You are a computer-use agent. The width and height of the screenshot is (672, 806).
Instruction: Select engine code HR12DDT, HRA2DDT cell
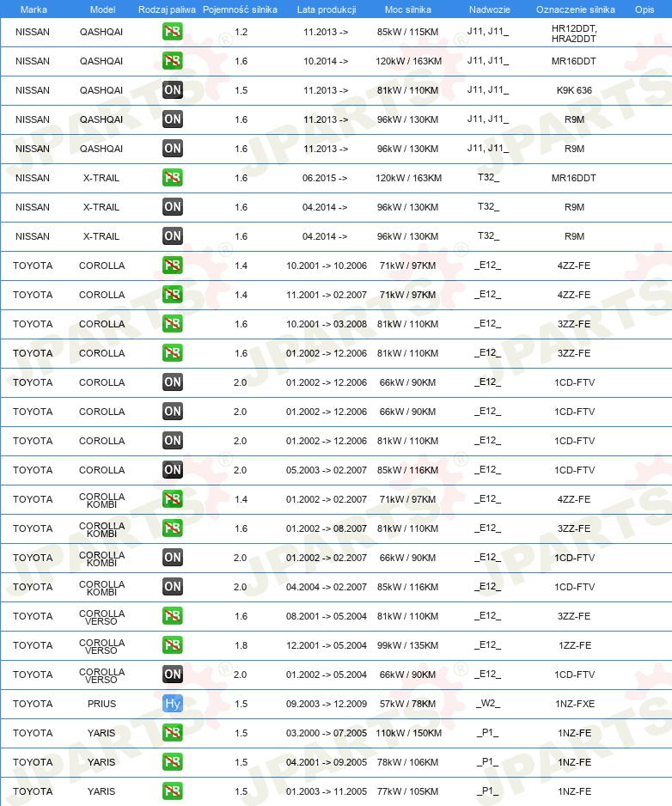[x=574, y=34]
